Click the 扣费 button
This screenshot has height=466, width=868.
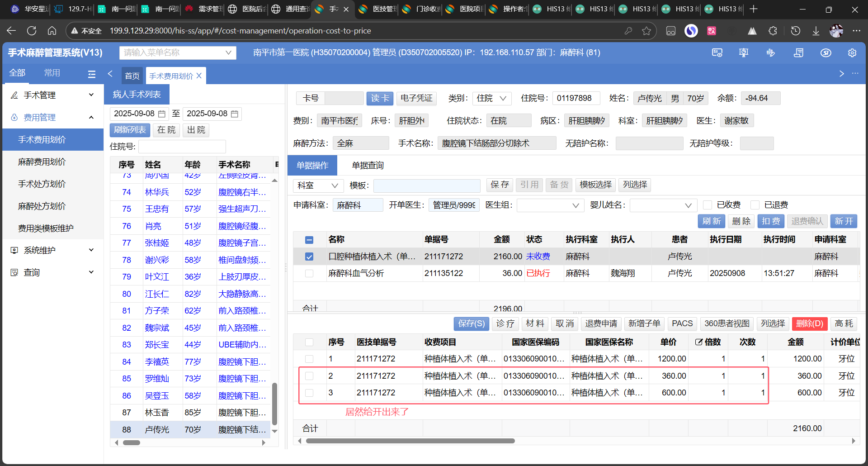click(770, 221)
